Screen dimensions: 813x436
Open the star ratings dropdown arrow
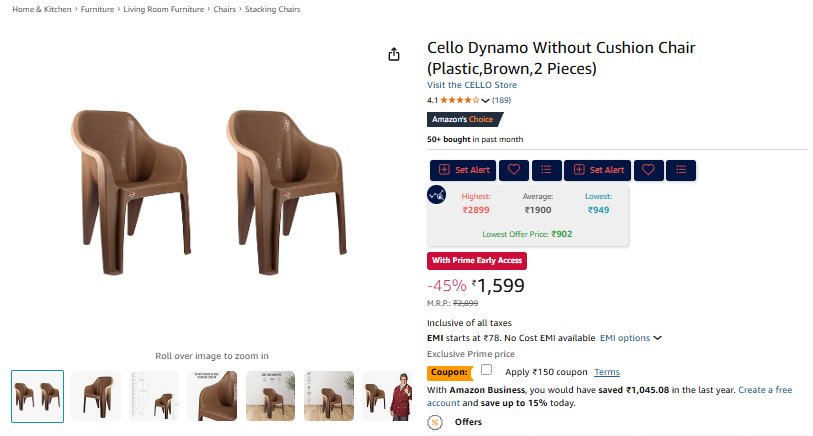pyautogui.click(x=486, y=101)
